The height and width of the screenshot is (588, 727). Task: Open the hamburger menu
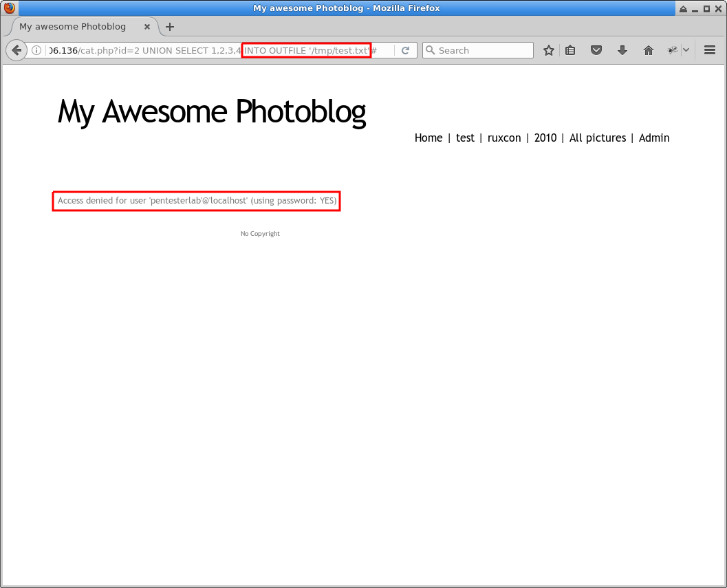coord(709,50)
